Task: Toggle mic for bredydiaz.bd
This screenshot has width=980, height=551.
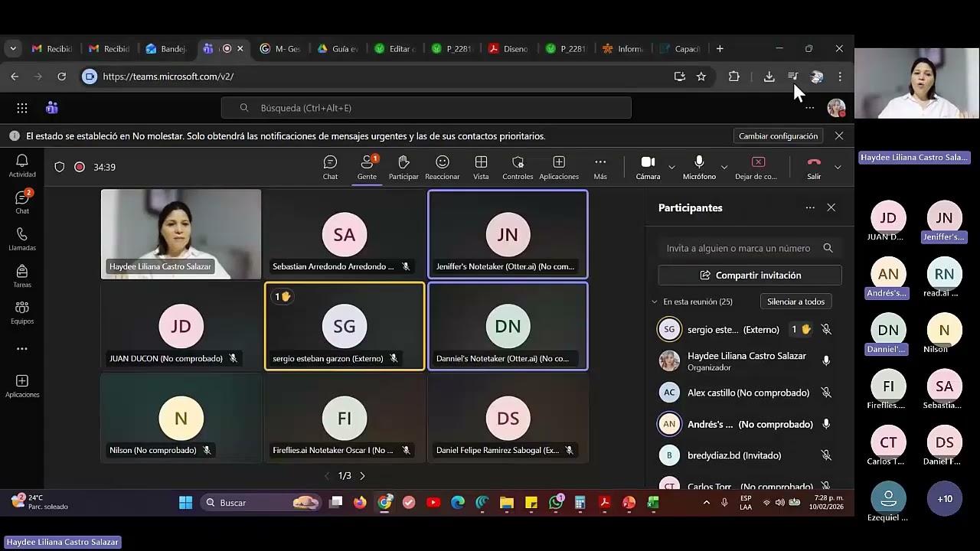Action: tap(826, 455)
